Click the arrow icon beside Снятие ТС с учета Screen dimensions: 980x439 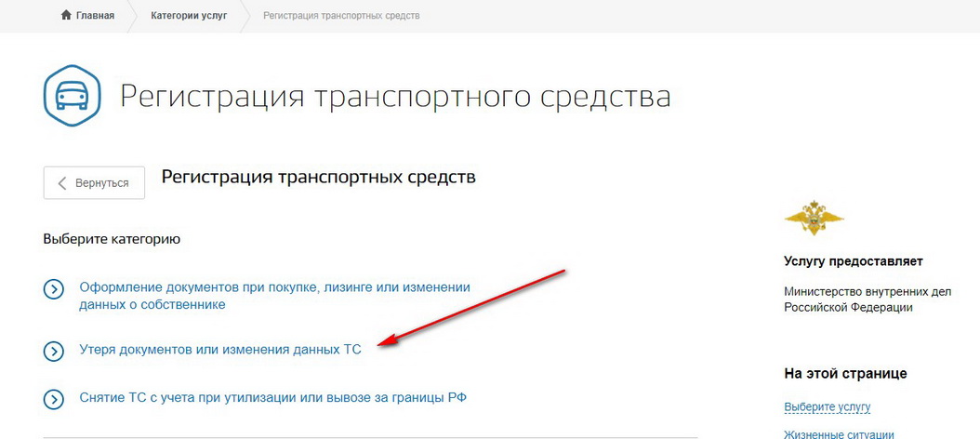click(54, 398)
